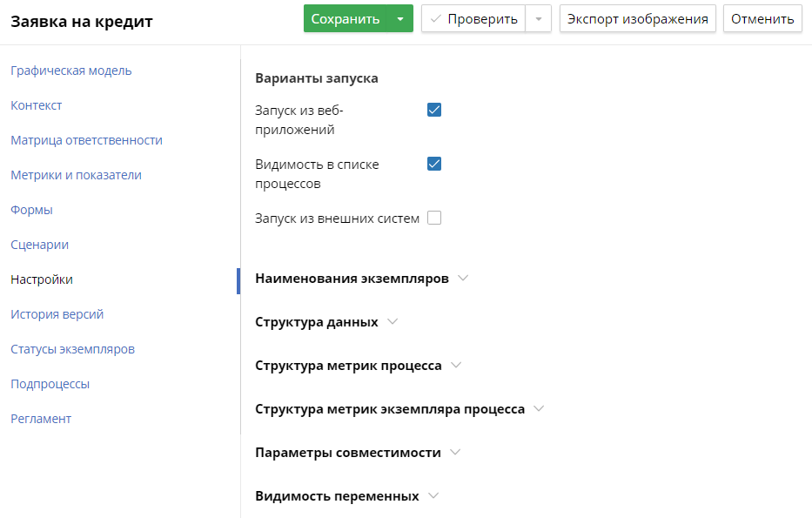This screenshot has height=518, width=812.
Task: Expand Структура метрик экземпляра процесса chevron
Action: [539, 408]
